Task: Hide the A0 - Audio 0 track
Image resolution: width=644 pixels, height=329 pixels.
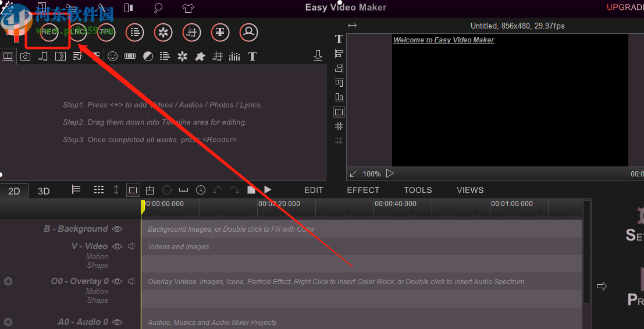Action: click(x=117, y=322)
